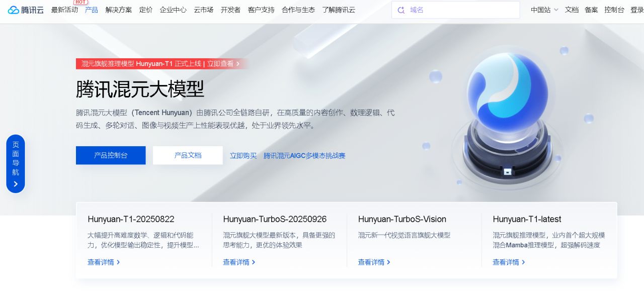Click the 立即购买 link

pyautogui.click(x=243, y=156)
